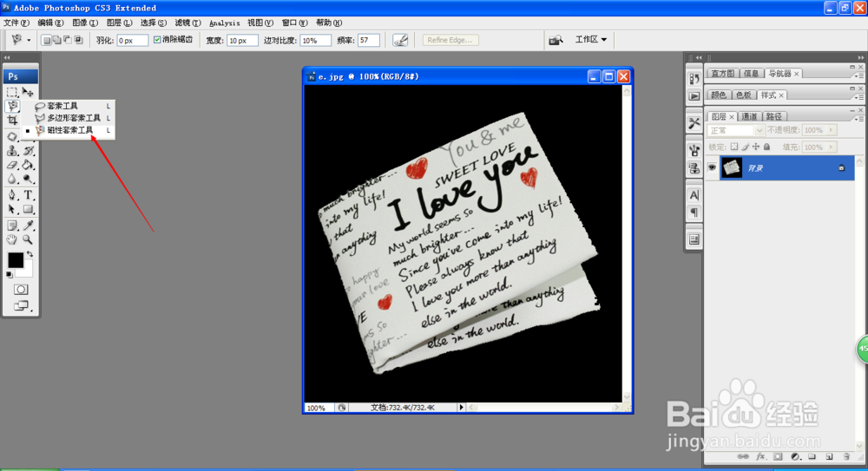The image size is (868, 471).
Task: Switch to the 色板 tab
Action: pyautogui.click(x=744, y=95)
